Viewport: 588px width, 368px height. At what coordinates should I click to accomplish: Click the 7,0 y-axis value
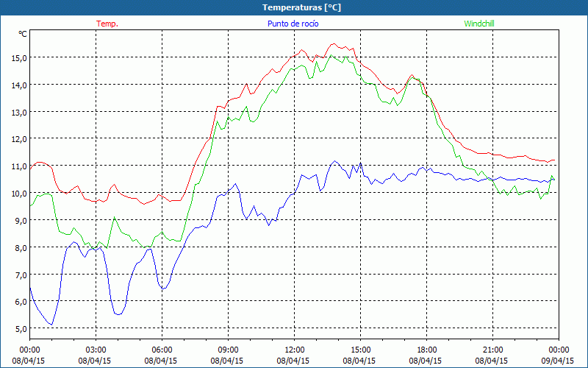[22, 275]
